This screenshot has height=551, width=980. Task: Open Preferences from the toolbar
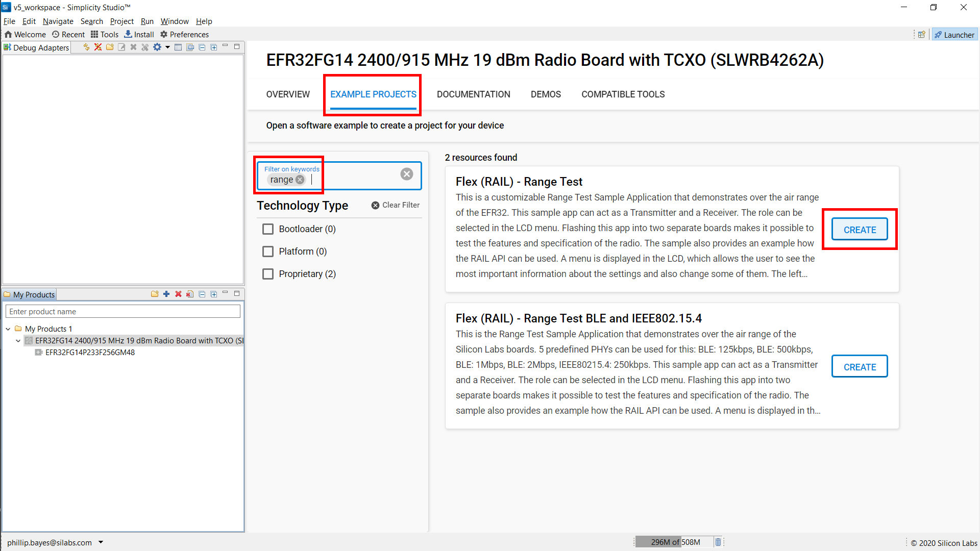(184, 35)
